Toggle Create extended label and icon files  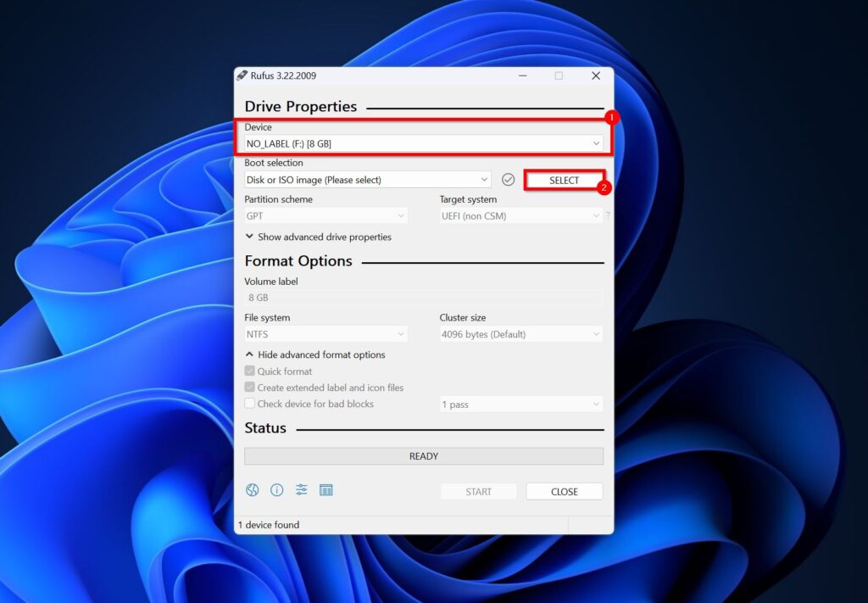click(249, 388)
